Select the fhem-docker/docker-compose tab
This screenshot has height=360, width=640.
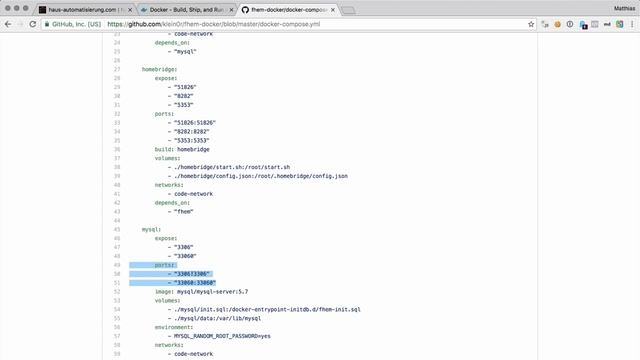tap(289, 9)
